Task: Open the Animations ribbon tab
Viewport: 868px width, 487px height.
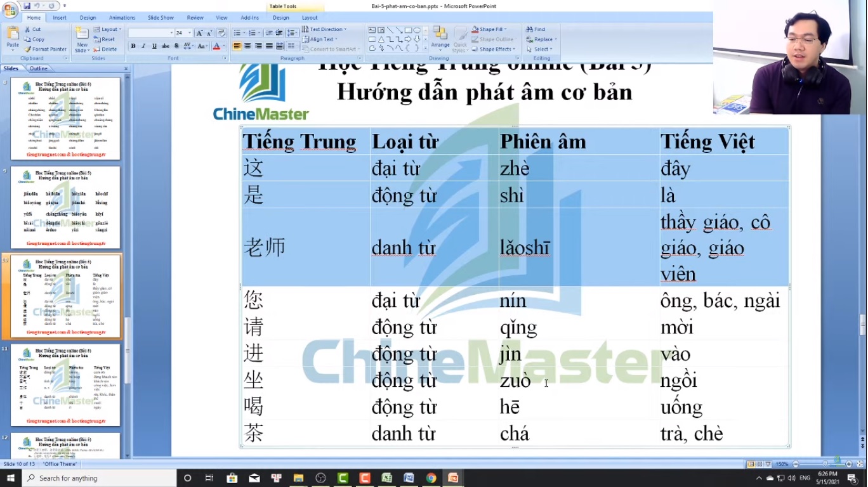Action: pos(122,18)
